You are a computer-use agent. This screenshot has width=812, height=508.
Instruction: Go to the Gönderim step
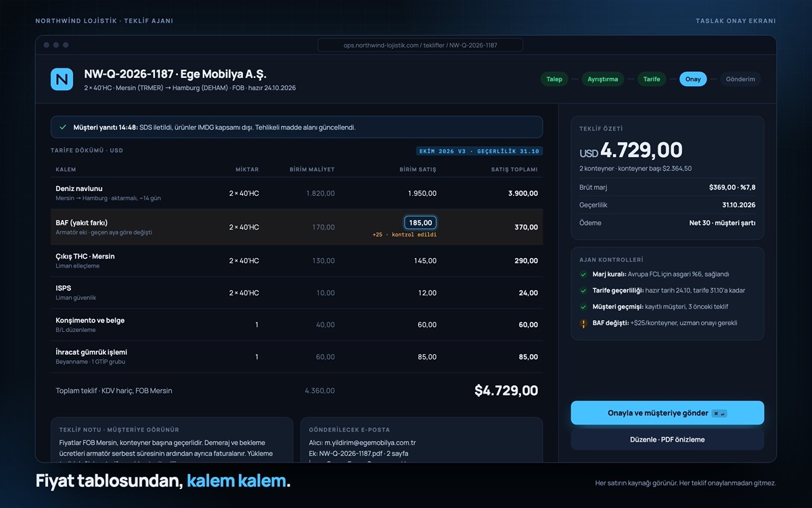coord(740,79)
